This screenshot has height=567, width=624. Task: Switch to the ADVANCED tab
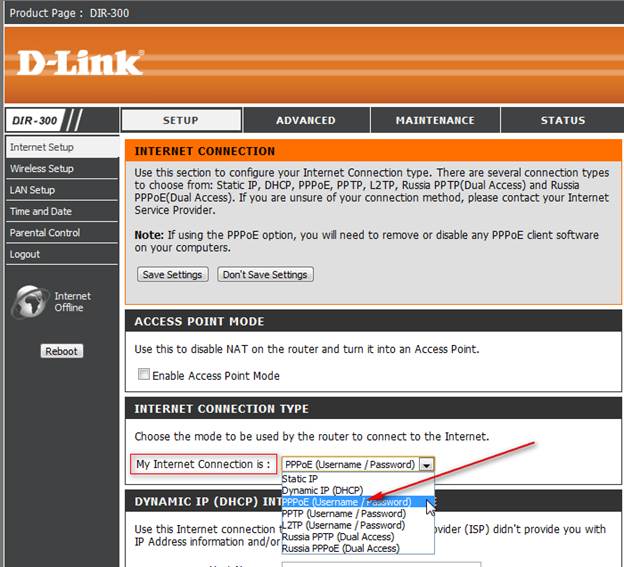(x=306, y=120)
